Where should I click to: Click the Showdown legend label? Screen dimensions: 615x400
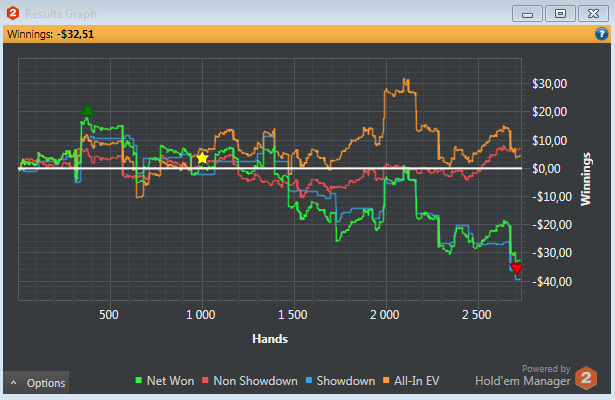(x=346, y=381)
